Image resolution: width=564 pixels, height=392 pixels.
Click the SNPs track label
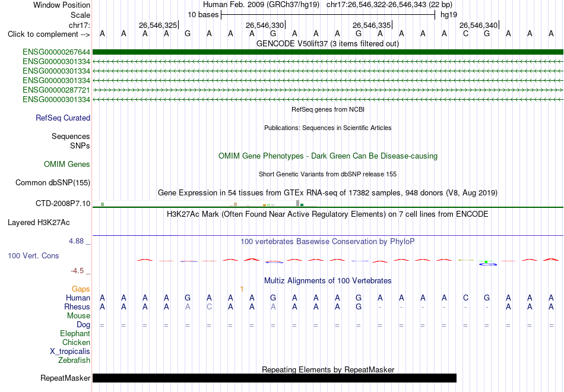80,146
